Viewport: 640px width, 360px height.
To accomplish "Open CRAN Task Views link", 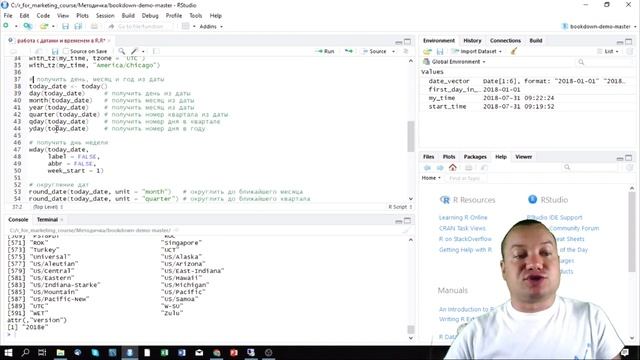I will click(462, 228).
